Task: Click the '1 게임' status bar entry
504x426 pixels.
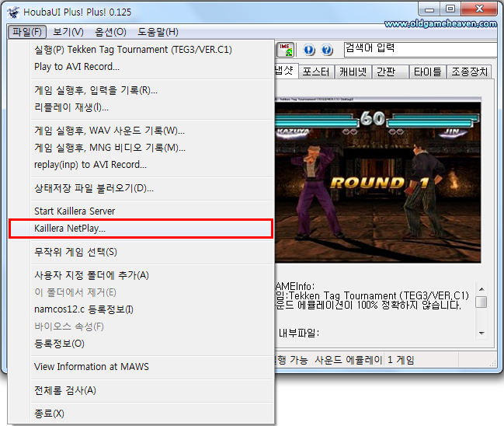Action: point(401,360)
